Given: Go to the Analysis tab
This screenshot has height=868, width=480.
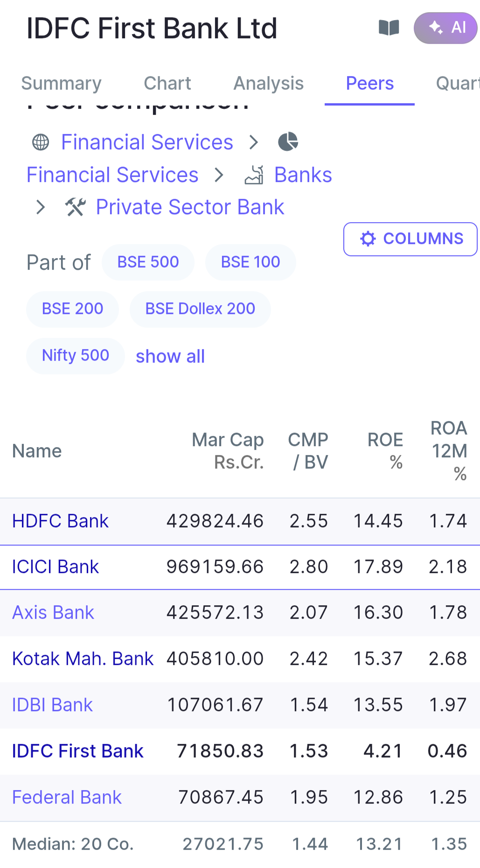Looking at the screenshot, I should 268,84.
